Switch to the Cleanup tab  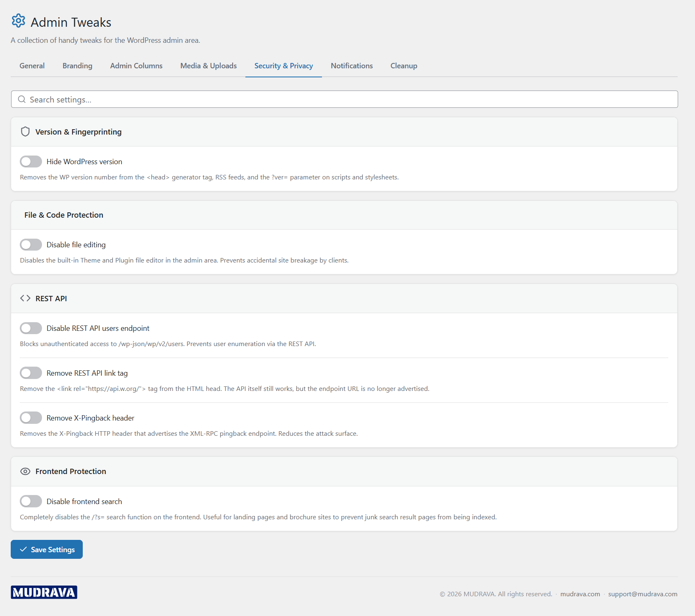coord(403,66)
